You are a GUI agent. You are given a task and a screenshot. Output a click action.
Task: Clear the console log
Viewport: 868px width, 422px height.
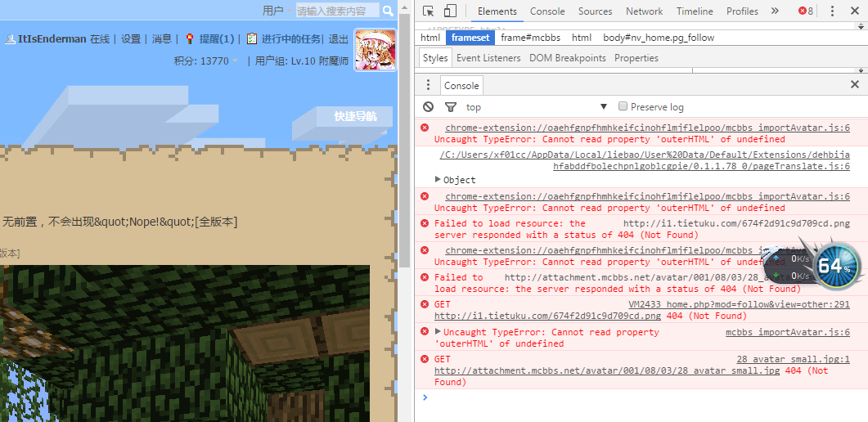coord(428,107)
